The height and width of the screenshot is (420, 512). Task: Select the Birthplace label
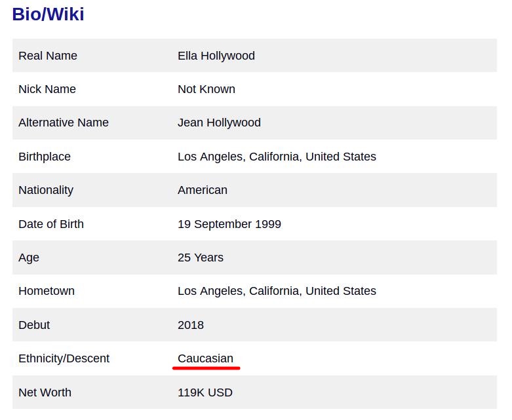(x=45, y=157)
